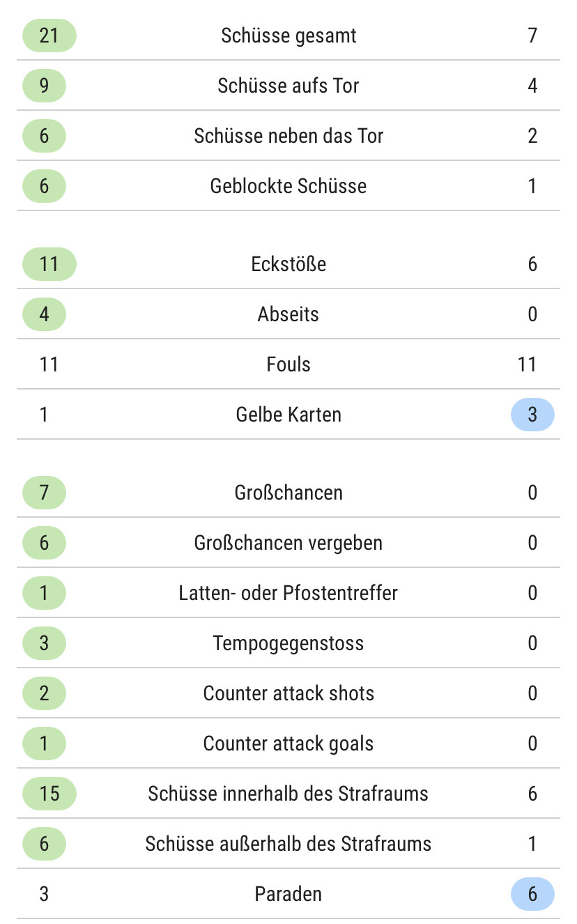The height and width of the screenshot is (924, 577).
Task: Click the green 15 badge for Schüsse innerhalb des Strafraums
Action: [x=49, y=794]
